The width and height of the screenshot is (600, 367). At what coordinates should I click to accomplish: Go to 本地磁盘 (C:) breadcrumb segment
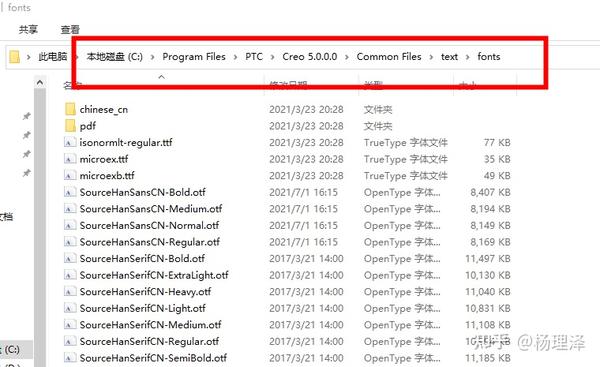[x=114, y=57]
